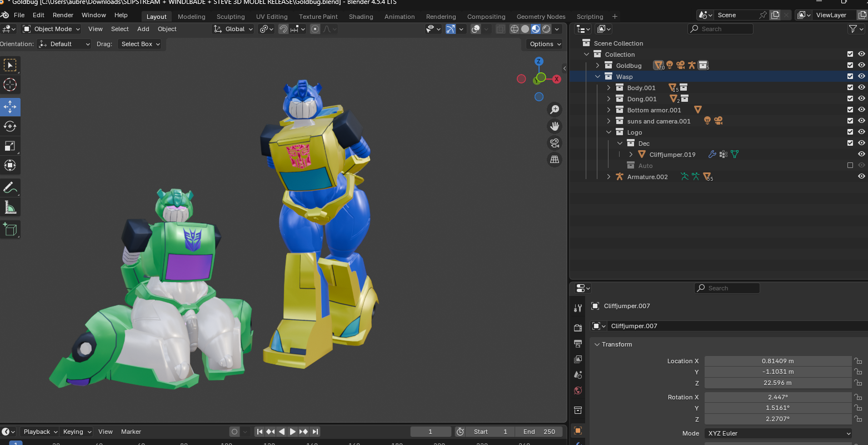Open the Object properties tab
868x445 pixels.
point(578,431)
